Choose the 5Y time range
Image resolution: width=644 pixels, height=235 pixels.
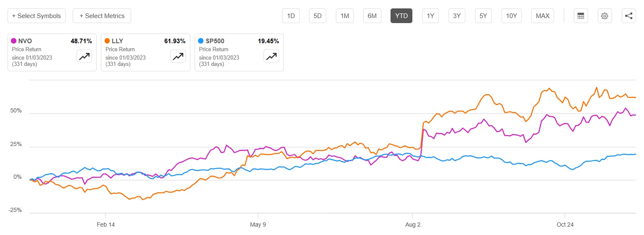tap(483, 16)
